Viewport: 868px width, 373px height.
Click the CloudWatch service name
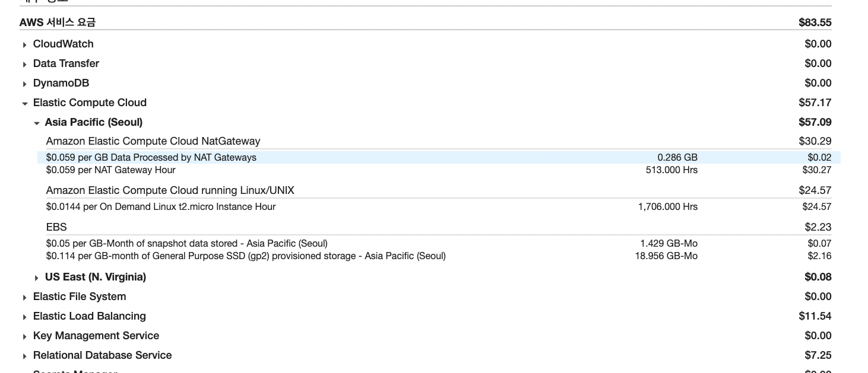[63, 44]
